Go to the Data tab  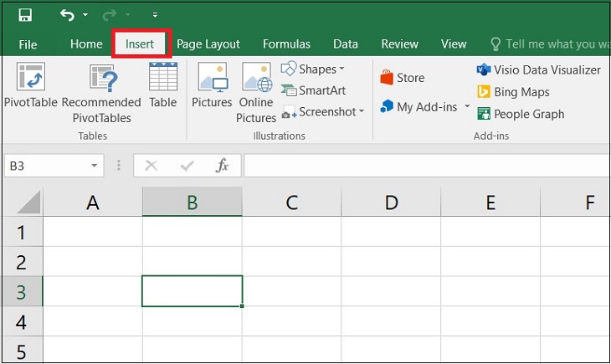point(345,44)
